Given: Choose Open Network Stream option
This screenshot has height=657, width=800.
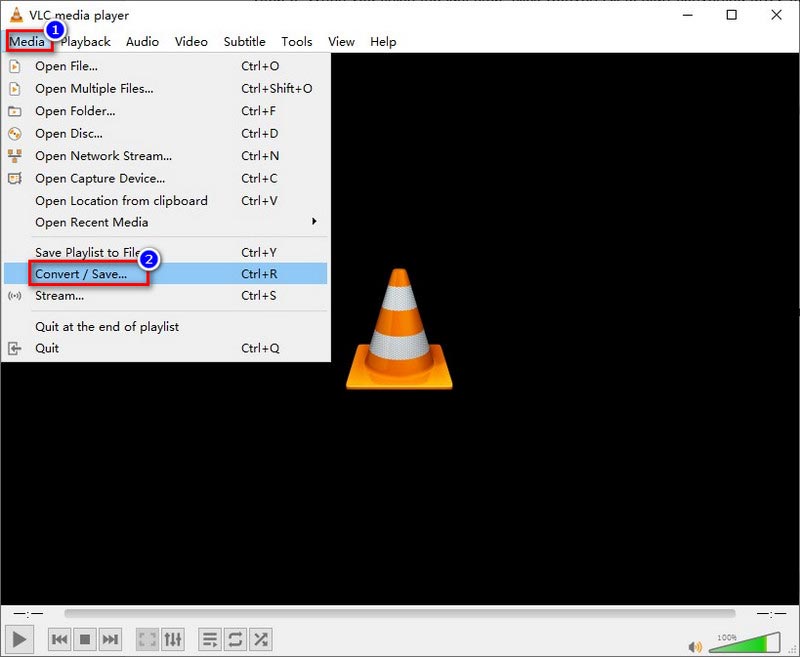Looking at the screenshot, I should coord(103,156).
